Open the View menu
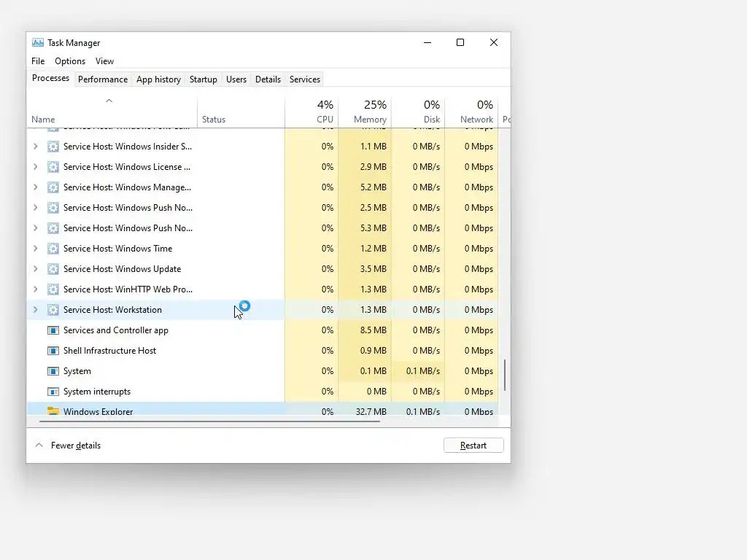The width and height of the screenshot is (747, 560). click(104, 61)
